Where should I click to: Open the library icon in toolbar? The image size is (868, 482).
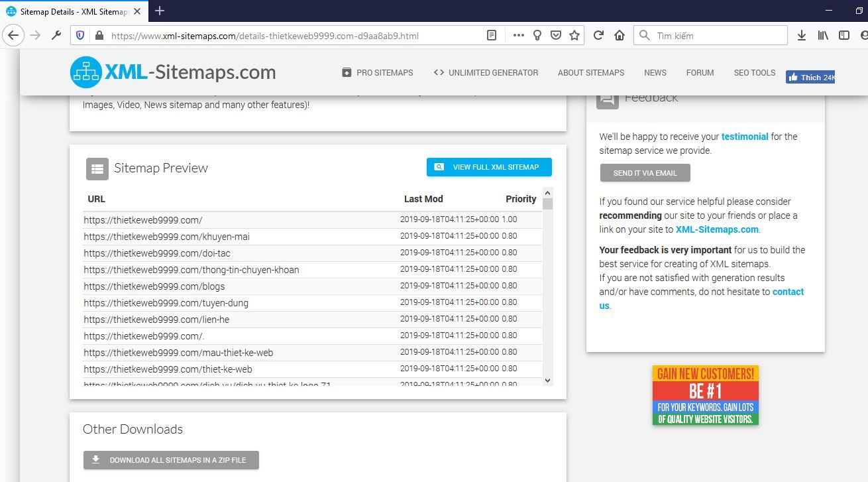823,35
